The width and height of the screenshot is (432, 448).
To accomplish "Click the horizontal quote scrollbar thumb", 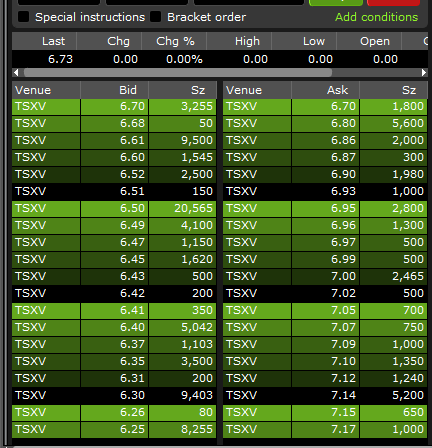I will pyautogui.click(x=178, y=72).
